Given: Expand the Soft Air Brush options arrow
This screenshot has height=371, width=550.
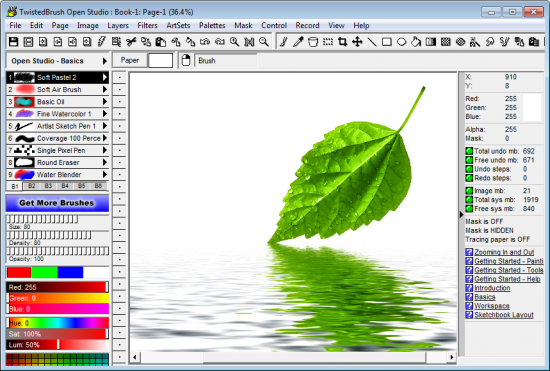Looking at the screenshot, I should click(105, 89).
